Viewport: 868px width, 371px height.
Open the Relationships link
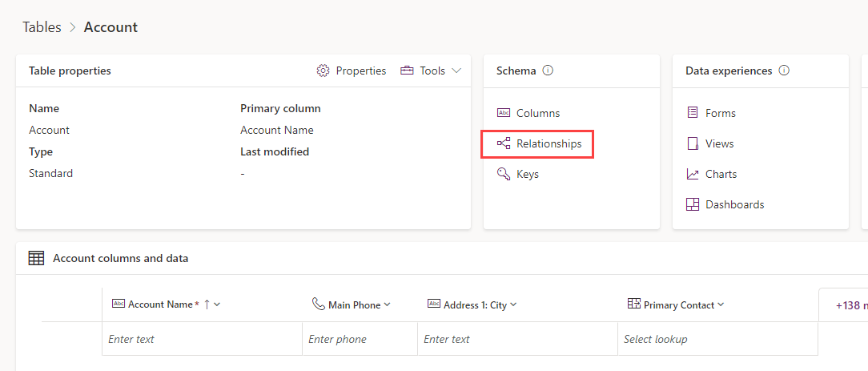[x=549, y=143]
